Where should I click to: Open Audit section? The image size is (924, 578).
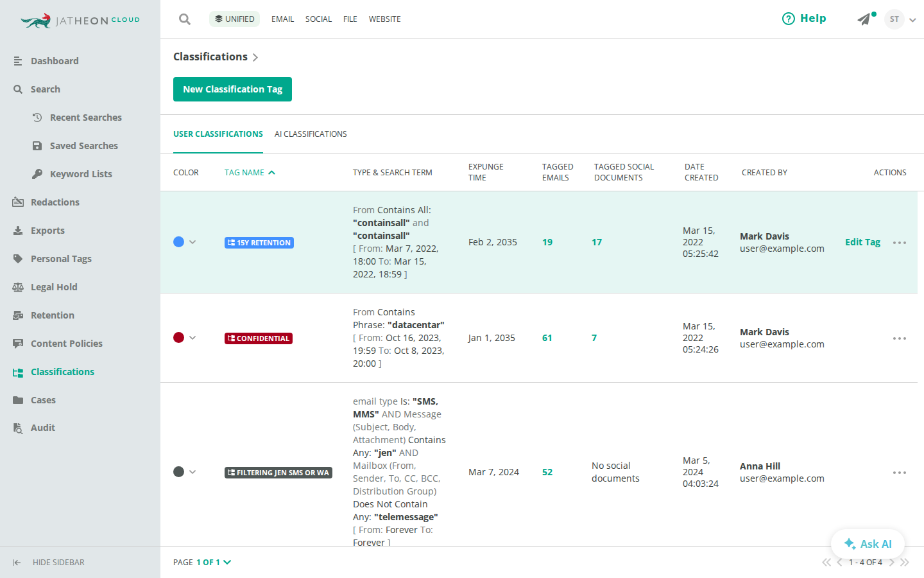click(x=43, y=428)
